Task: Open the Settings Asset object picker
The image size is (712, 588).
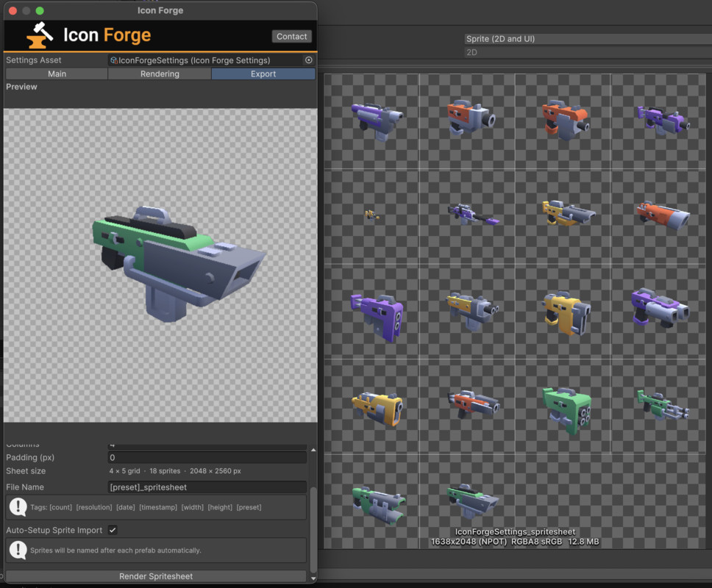Action: coord(309,60)
